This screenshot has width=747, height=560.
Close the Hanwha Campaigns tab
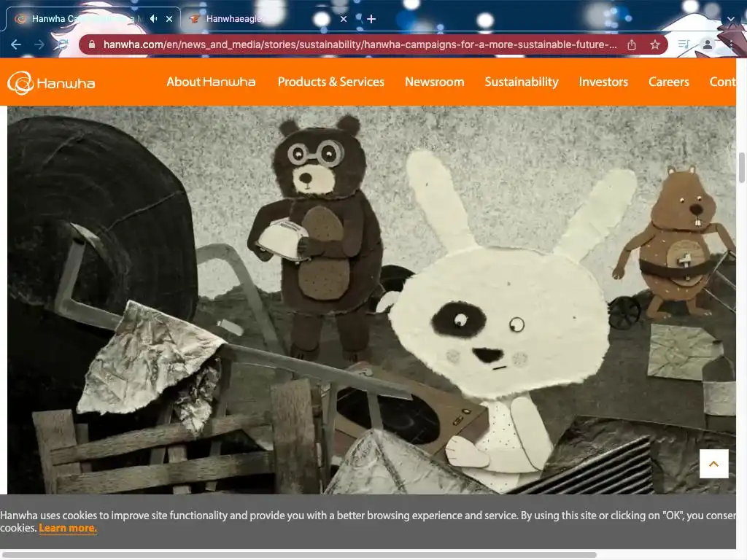pyautogui.click(x=169, y=19)
